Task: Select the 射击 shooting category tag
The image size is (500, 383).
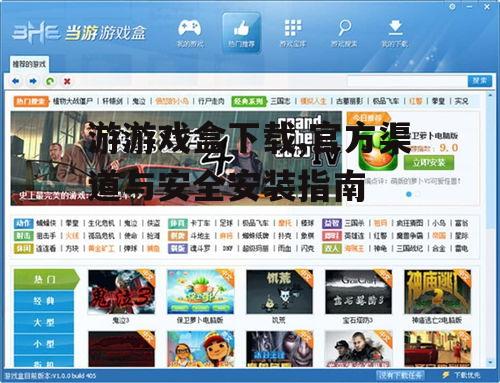Action: [x=23, y=236]
